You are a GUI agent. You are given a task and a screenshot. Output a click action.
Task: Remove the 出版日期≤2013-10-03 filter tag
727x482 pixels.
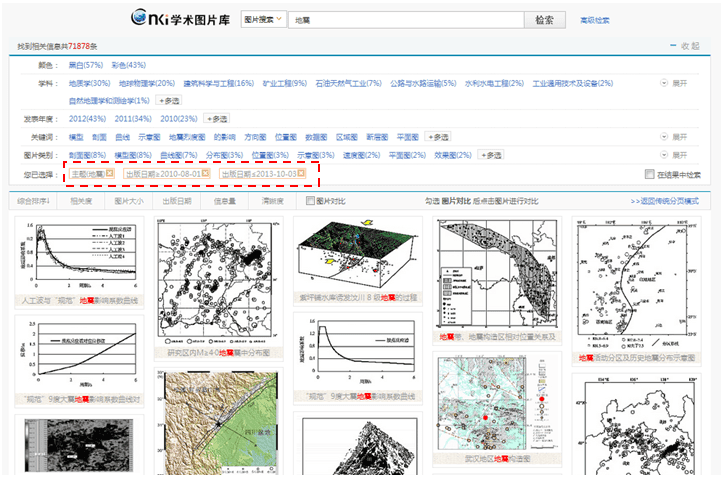[x=301, y=173]
